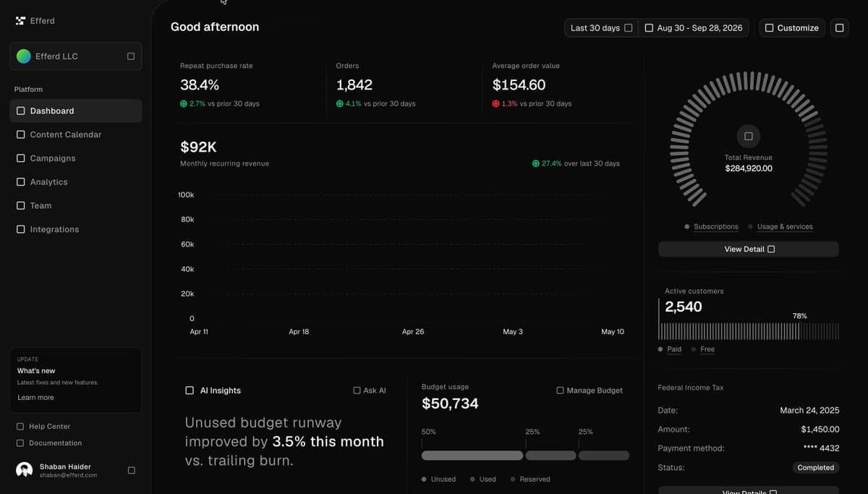
Task: Click the Dashboard sidebar icon
Action: tap(21, 111)
